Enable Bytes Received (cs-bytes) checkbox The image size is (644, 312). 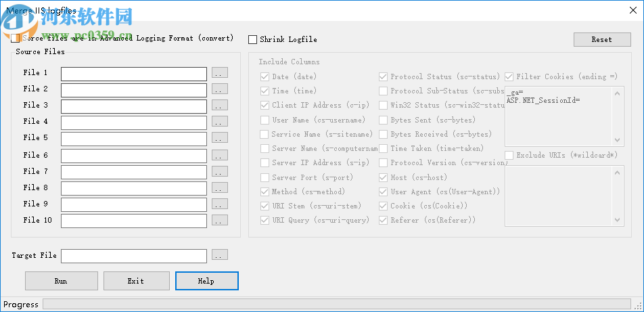point(383,135)
